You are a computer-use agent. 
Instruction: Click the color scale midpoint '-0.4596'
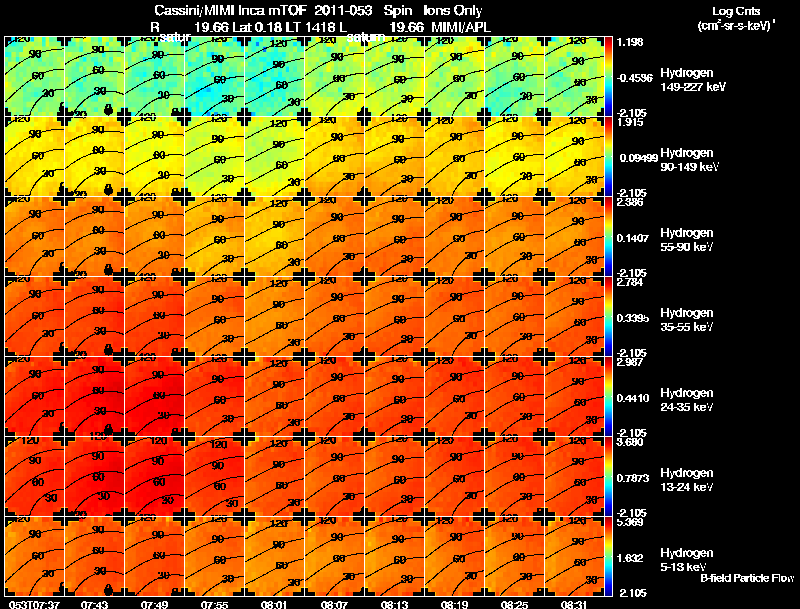pyautogui.click(x=634, y=78)
